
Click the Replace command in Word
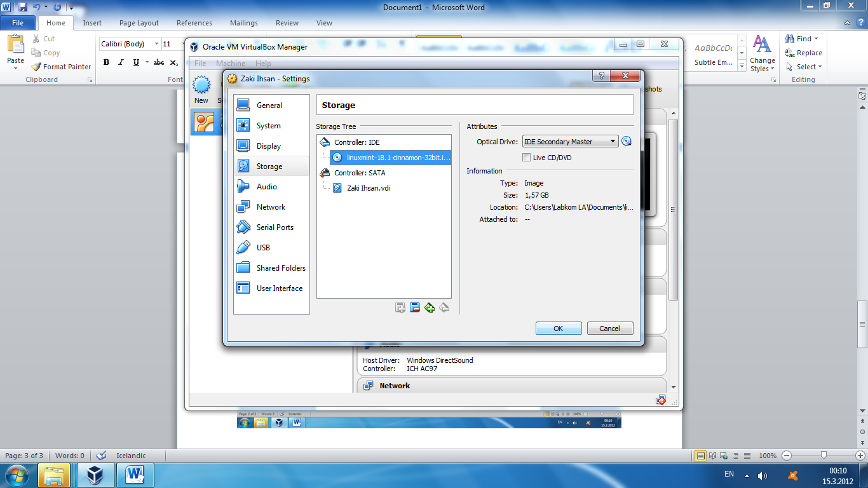(x=804, y=53)
